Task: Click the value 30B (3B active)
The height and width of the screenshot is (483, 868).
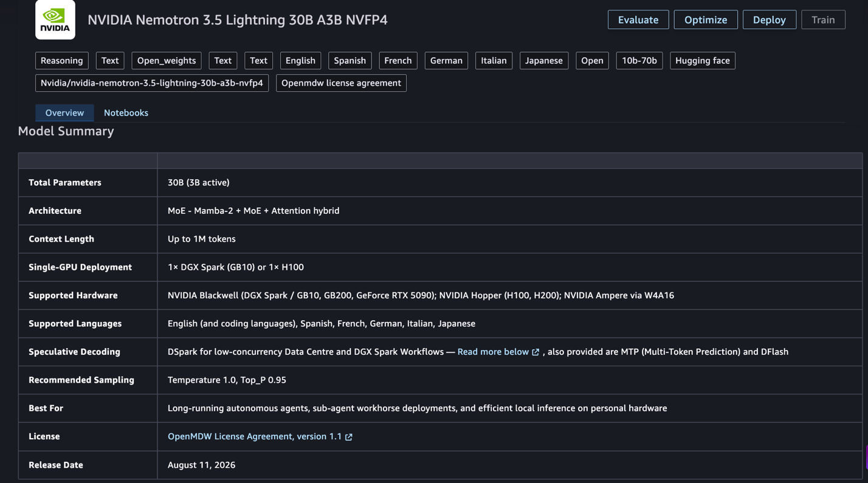Action: (199, 183)
